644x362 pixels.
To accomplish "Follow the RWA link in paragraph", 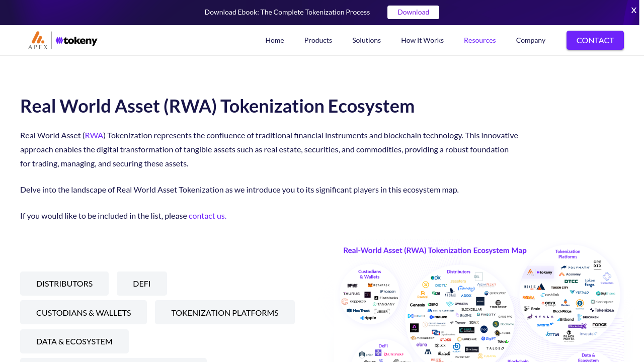I will click(x=94, y=135).
